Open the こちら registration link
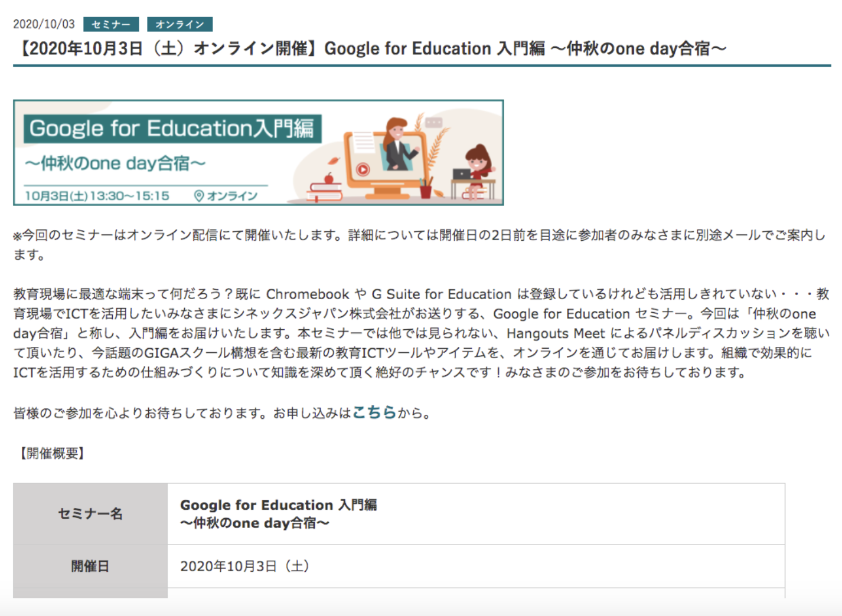The width and height of the screenshot is (842, 616). coord(374,412)
